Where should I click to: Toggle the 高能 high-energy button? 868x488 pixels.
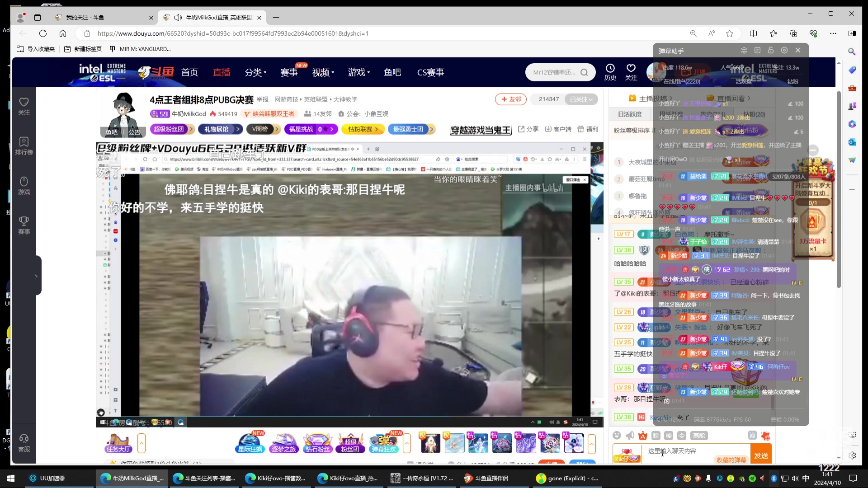pyautogui.click(x=699, y=436)
